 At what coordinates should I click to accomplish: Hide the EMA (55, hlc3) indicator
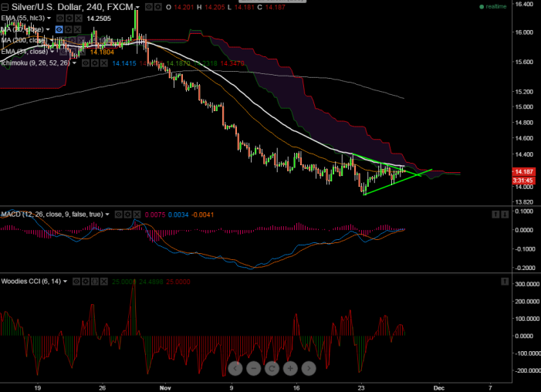pyautogui.click(x=60, y=19)
